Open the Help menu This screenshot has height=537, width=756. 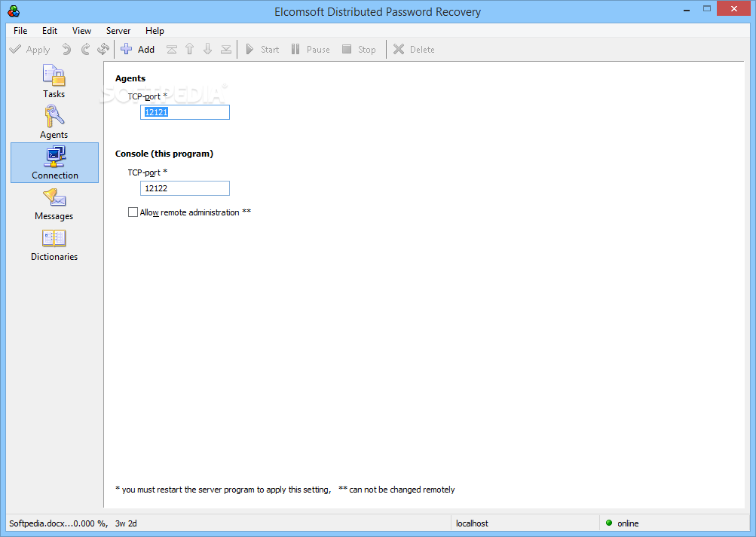pos(155,31)
